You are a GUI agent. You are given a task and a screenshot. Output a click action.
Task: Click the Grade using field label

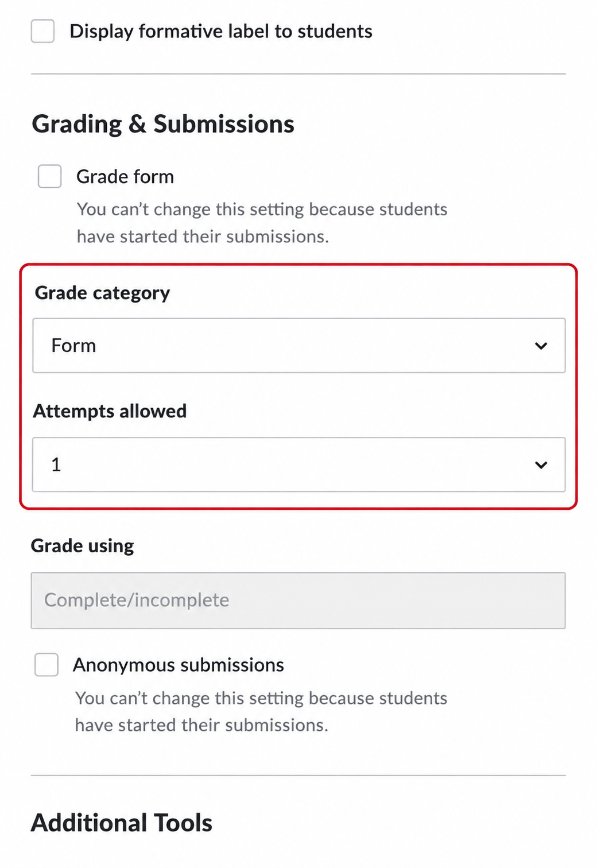[83, 545]
